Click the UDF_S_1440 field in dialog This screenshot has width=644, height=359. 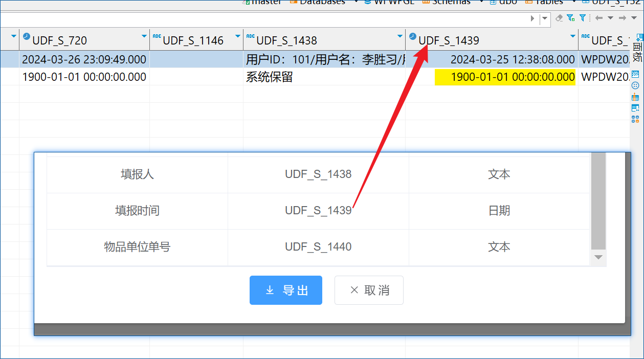pos(318,247)
